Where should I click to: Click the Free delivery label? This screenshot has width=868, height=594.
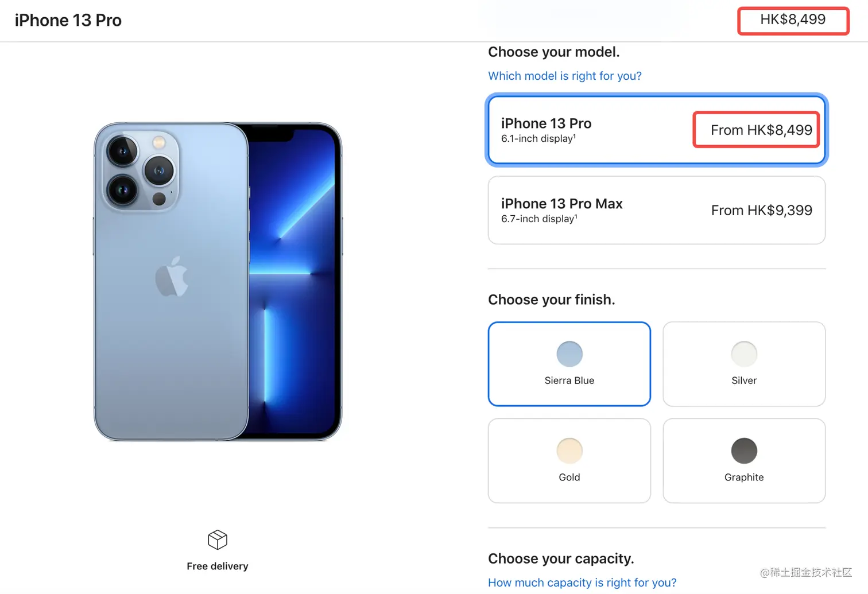[218, 566]
